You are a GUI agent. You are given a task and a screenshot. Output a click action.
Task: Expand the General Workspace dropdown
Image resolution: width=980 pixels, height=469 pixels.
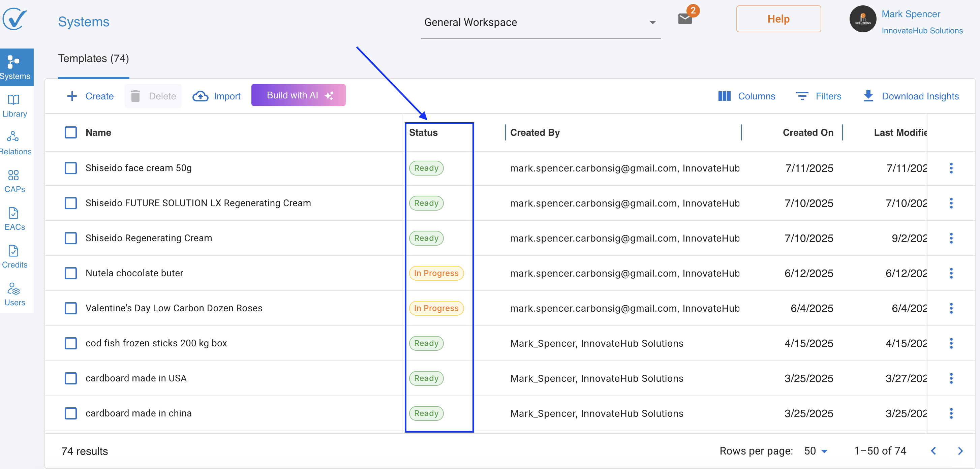pyautogui.click(x=540, y=23)
